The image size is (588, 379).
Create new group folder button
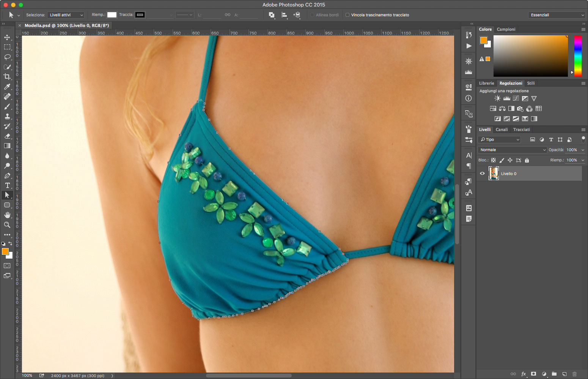tap(554, 374)
